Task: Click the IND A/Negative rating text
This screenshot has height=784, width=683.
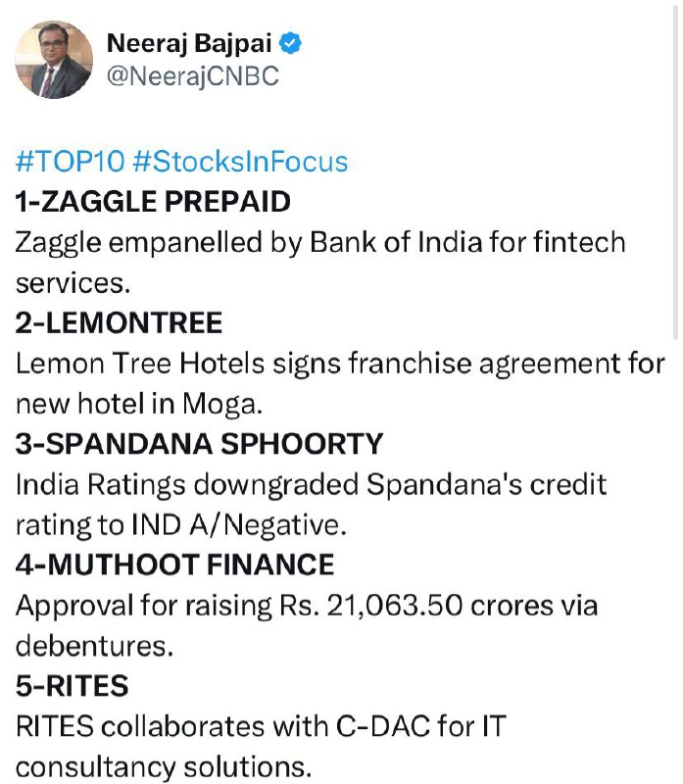Action: [x=239, y=525]
